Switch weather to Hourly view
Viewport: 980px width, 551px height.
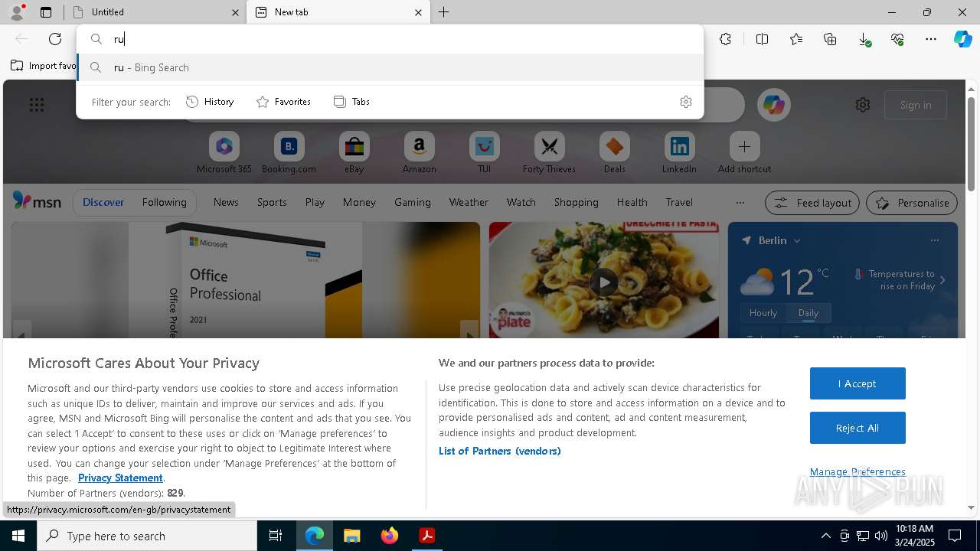coord(763,313)
